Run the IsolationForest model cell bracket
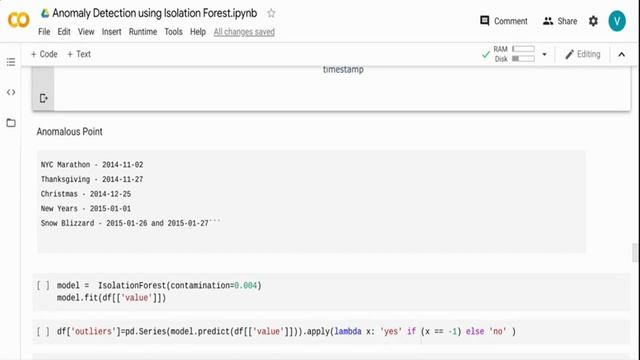The height and width of the screenshot is (360, 640). [x=43, y=285]
